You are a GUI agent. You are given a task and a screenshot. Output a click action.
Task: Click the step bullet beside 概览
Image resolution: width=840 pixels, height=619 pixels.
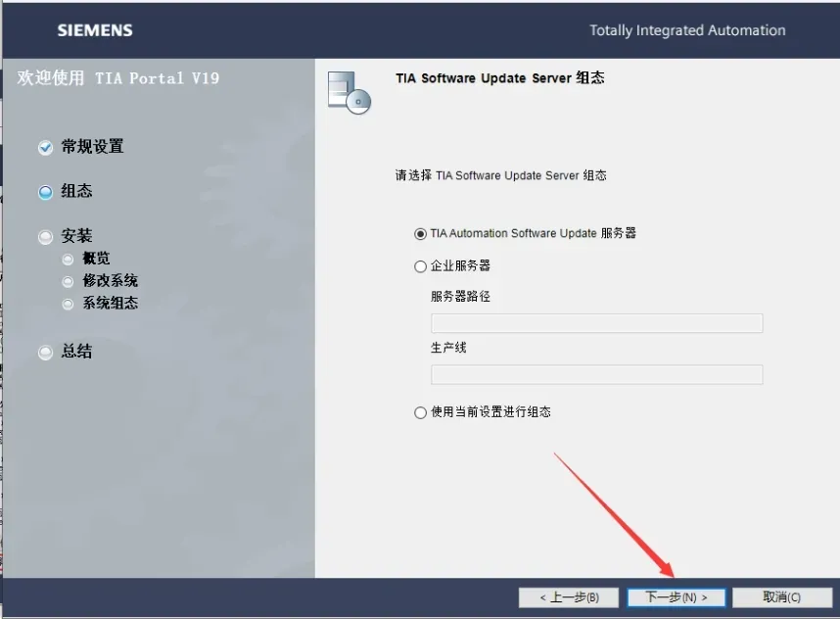click(68, 260)
